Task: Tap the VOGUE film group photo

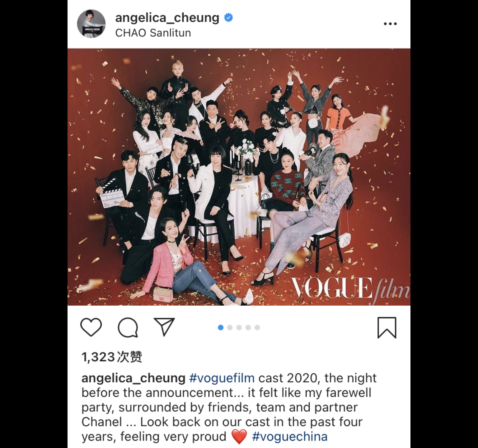Action: tap(239, 177)
